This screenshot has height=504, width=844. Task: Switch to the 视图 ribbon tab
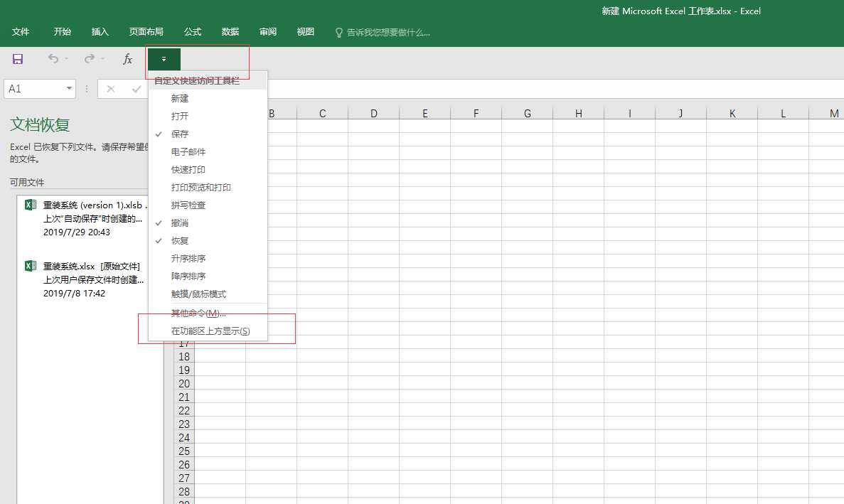coord(306,32)
